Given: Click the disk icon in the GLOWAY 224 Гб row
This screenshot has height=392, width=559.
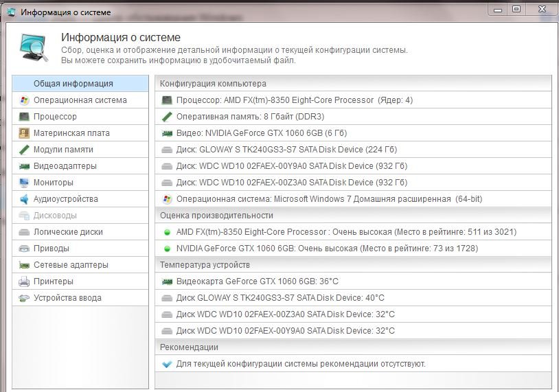Looking at the screenshot, I should coord(166,150).
